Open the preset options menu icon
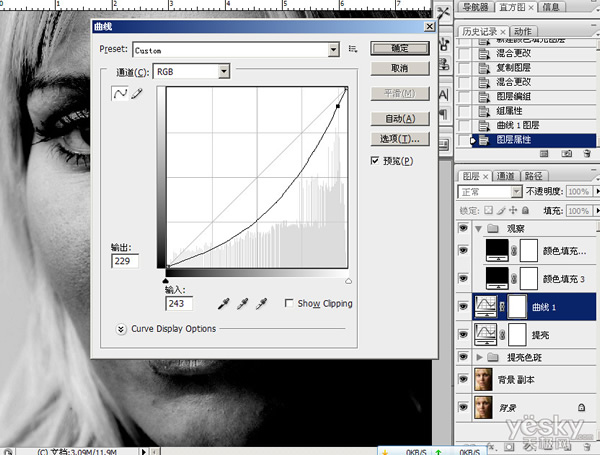Viewport: 600px width, 455px height. (x=353, y=49)
